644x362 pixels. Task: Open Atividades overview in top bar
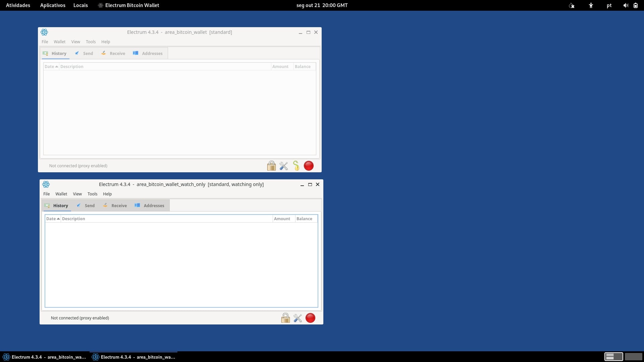[x=18, y=5]
